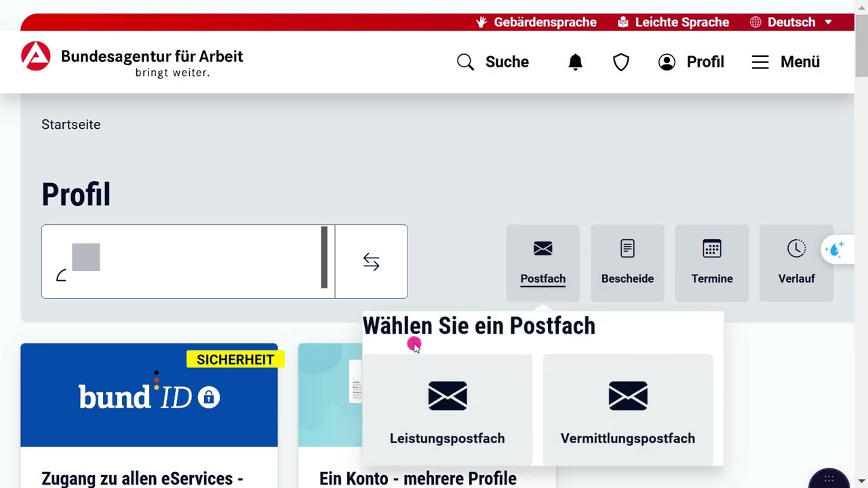Image resolution: width=868 pixels, height=488 pixels.
Task: Open the Bescheide tile
Action: coord(627,263)
